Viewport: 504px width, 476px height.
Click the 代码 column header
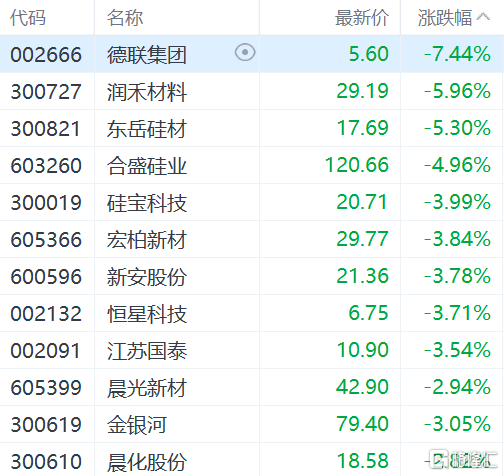click(x=28, y=18)
